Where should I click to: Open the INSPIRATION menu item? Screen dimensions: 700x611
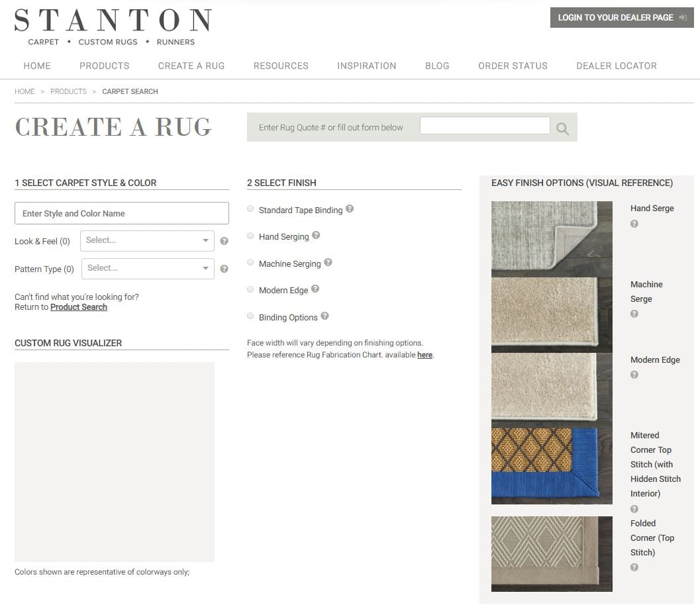click(367, 66)
